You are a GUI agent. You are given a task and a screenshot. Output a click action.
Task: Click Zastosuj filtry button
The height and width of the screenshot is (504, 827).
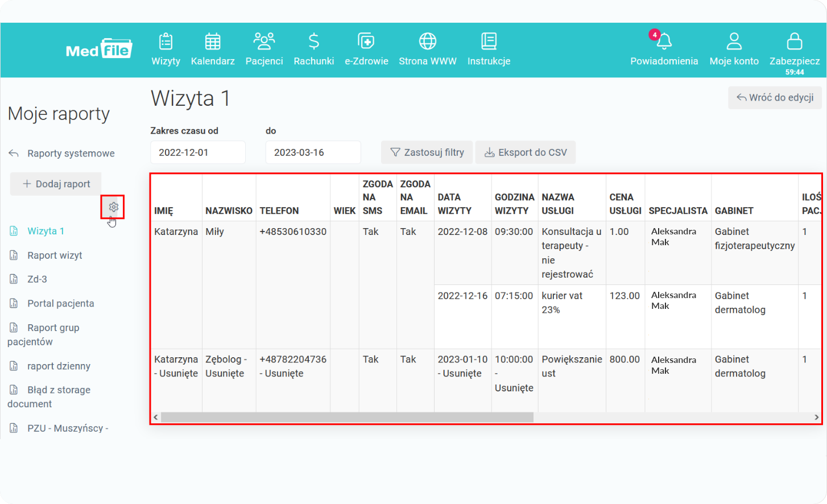[x=427, y=152]
